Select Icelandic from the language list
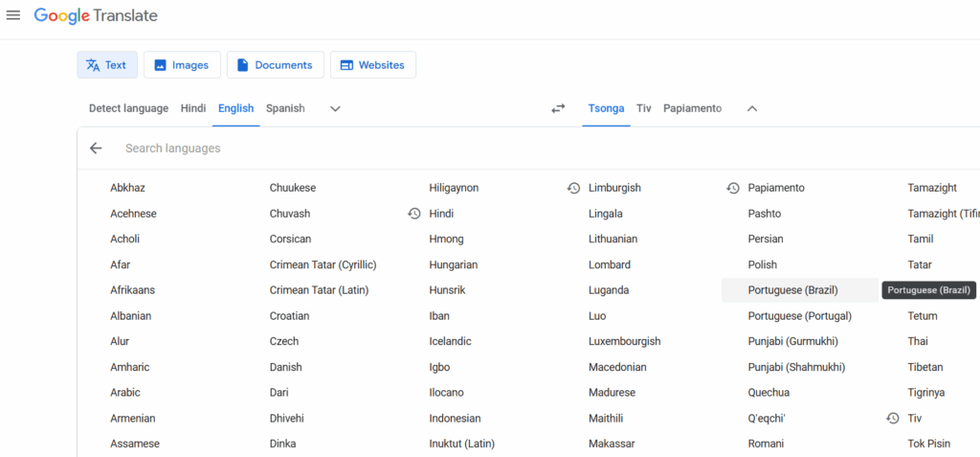 [450, 342]
